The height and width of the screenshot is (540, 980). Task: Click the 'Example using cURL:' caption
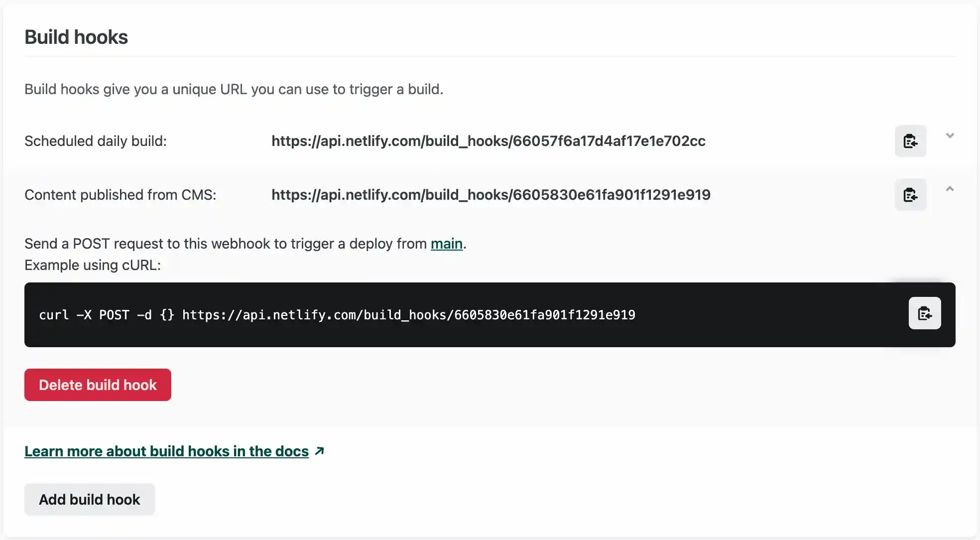(x=93, y=265)
